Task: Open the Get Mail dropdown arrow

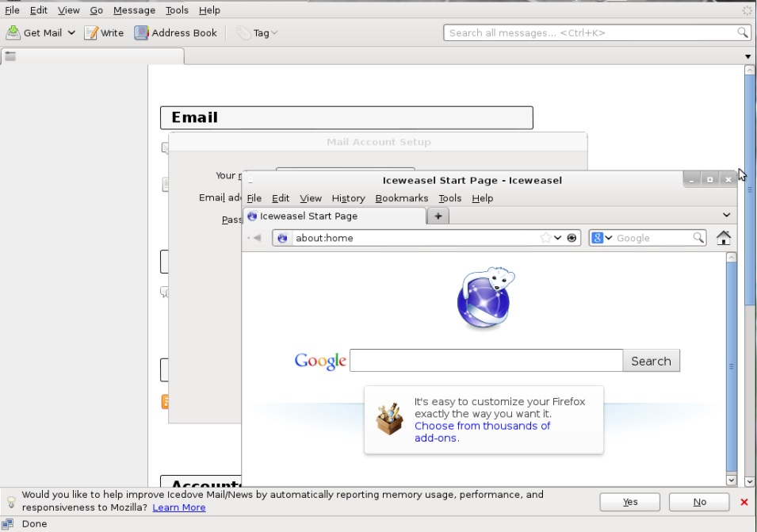Action: coord(71,33)
